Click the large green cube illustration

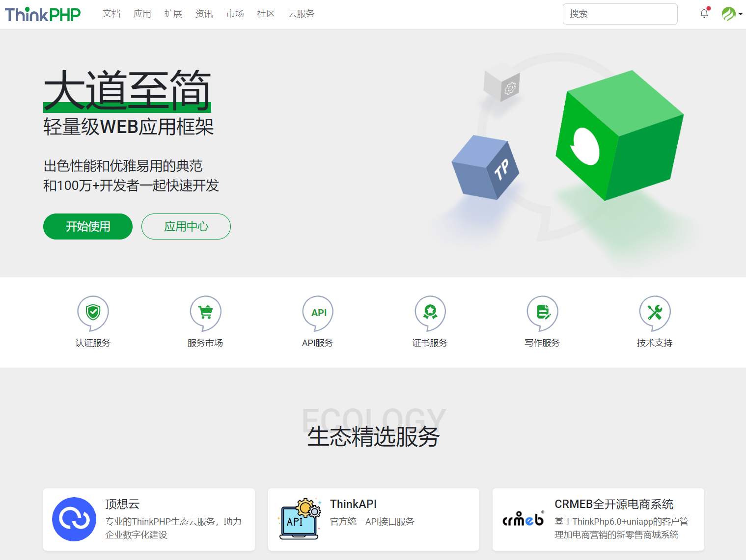[619, 135]
